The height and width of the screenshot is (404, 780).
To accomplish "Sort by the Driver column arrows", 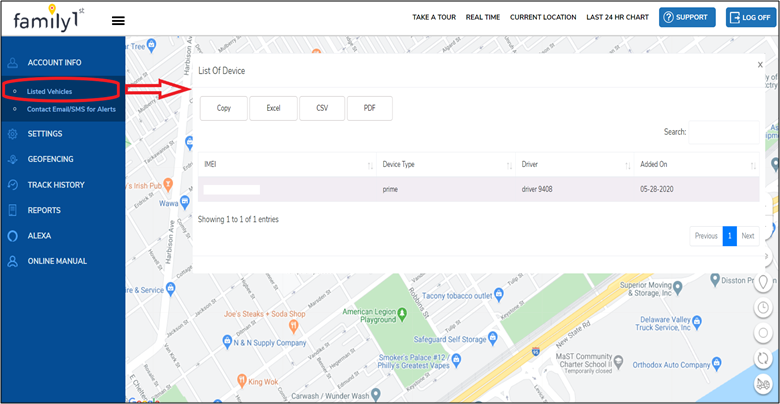I will pyautogui.click(x=628, y=165).
